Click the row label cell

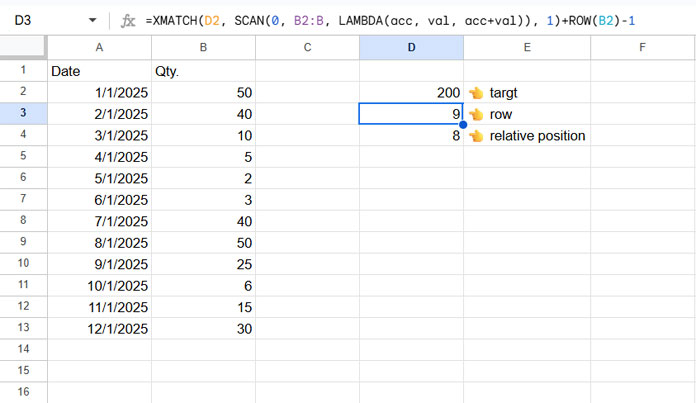[527, 114]
